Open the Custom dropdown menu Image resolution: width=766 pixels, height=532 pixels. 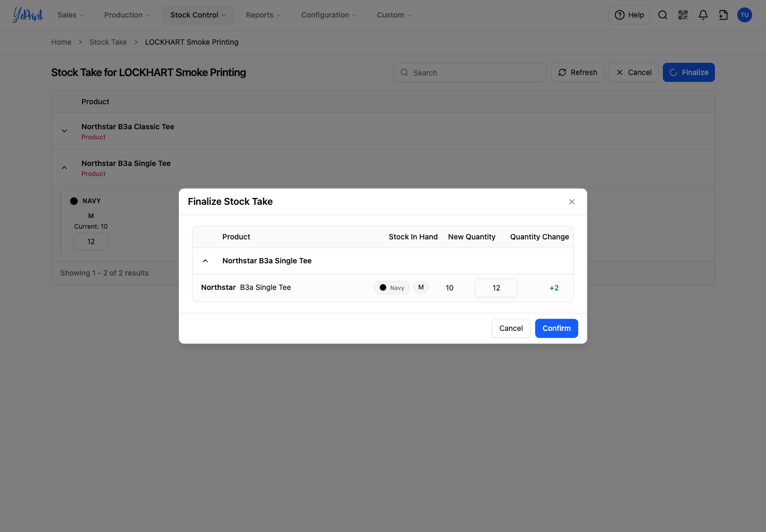[x=394, y=15]
